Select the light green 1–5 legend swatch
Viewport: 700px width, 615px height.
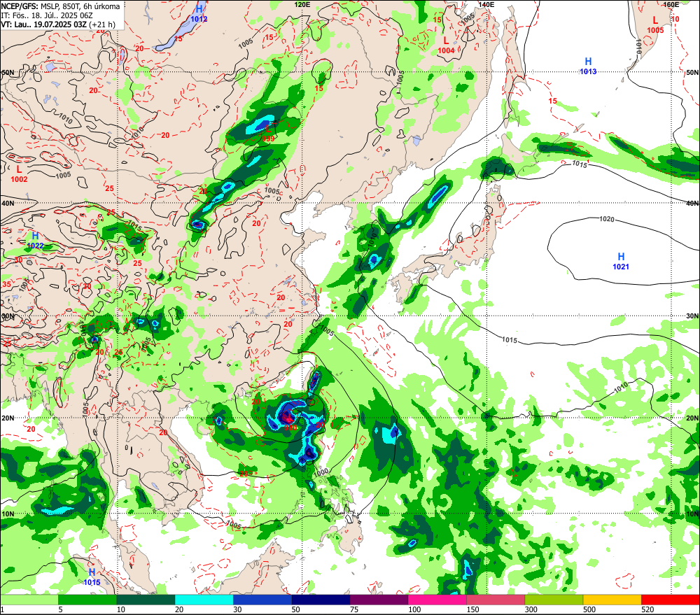click(29, 600)
